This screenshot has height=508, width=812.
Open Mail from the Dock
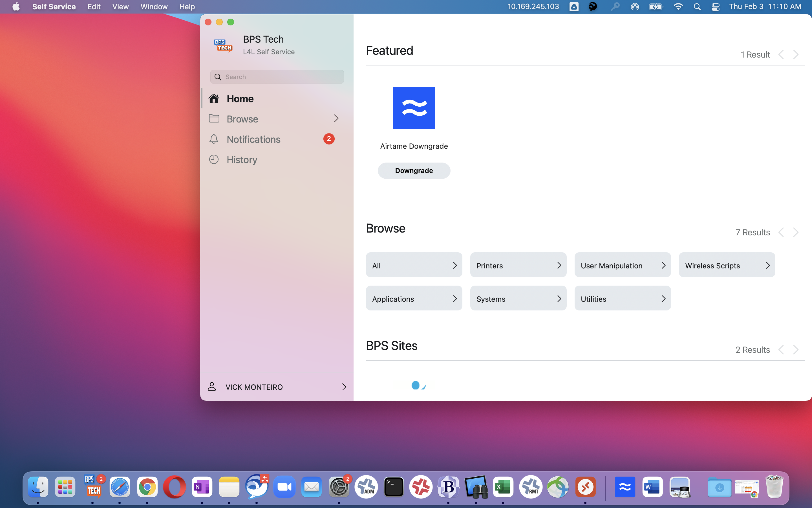312,487
